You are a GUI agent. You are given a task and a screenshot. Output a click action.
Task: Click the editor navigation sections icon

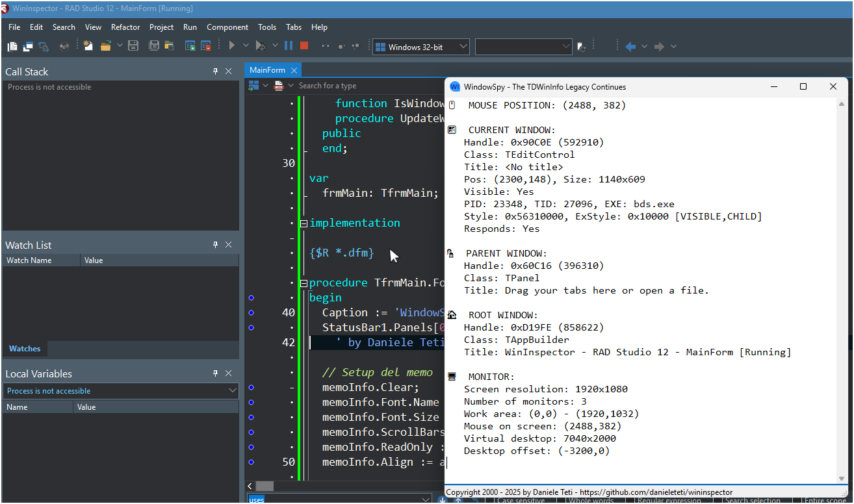253,86
